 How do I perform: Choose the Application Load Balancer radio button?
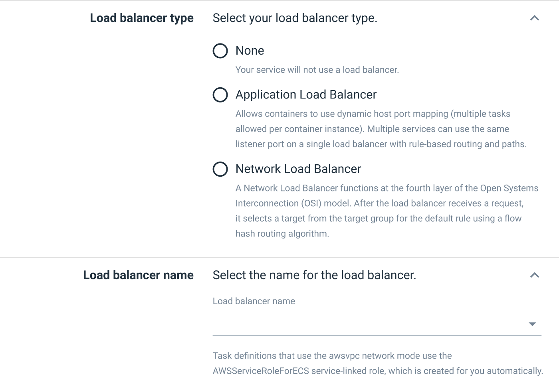[220, 95]
